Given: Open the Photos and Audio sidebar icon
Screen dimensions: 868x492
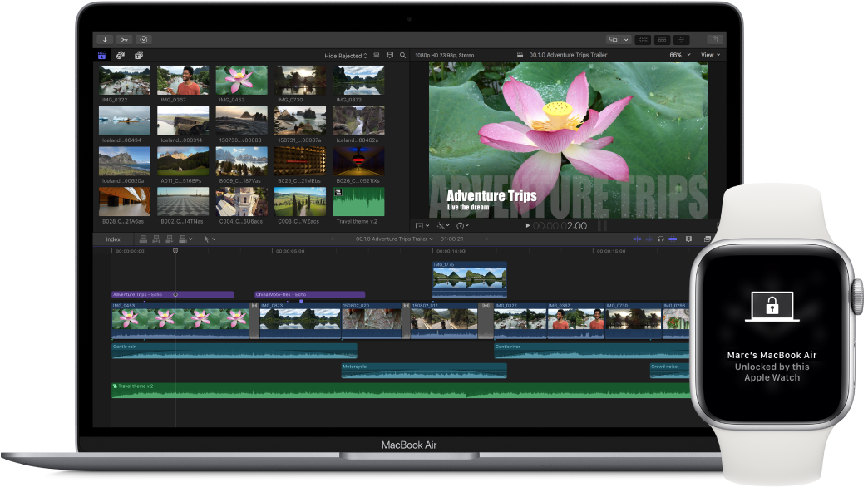Looking at the screenshot, I should pos(119,54).
